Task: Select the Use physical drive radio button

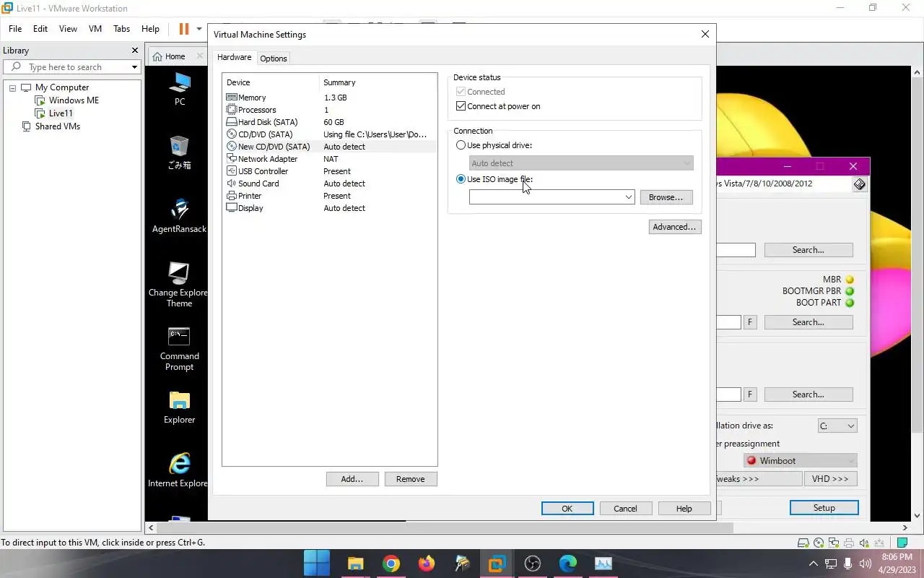Action: (461, 145)
